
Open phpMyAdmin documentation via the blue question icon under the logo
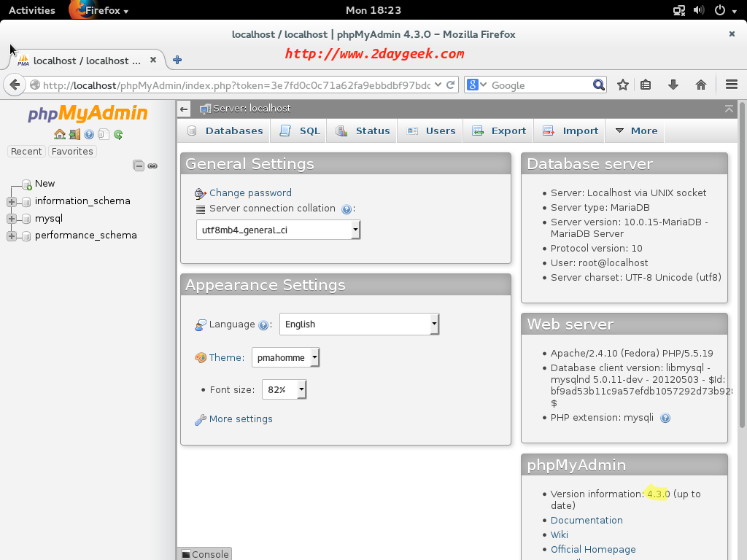click(x=88, y=134)
